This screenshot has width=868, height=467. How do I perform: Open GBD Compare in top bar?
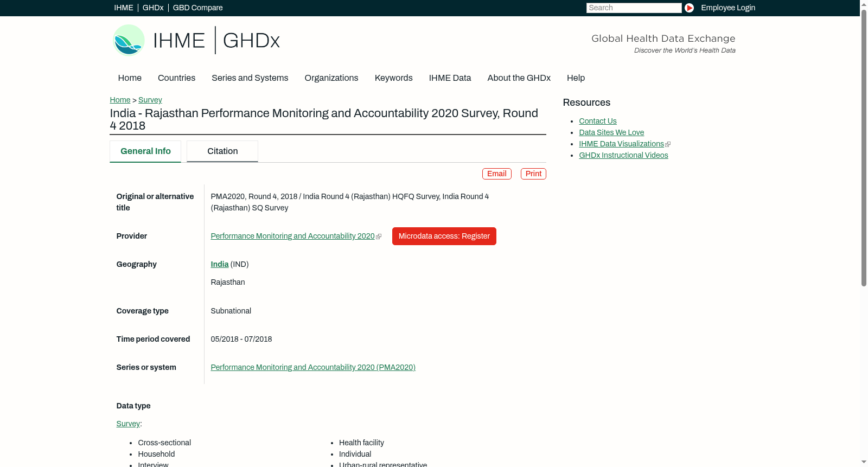197,8
